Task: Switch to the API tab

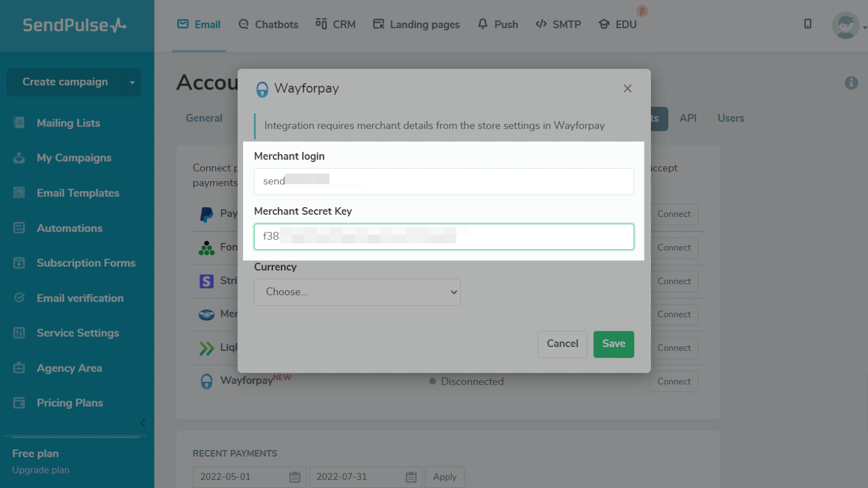Action: point(688,118)
